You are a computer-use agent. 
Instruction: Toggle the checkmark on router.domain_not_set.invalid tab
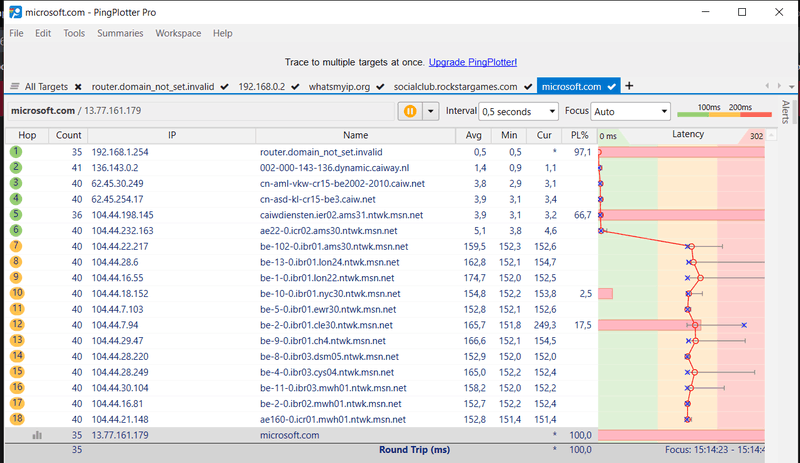click(x=224, y=87)
